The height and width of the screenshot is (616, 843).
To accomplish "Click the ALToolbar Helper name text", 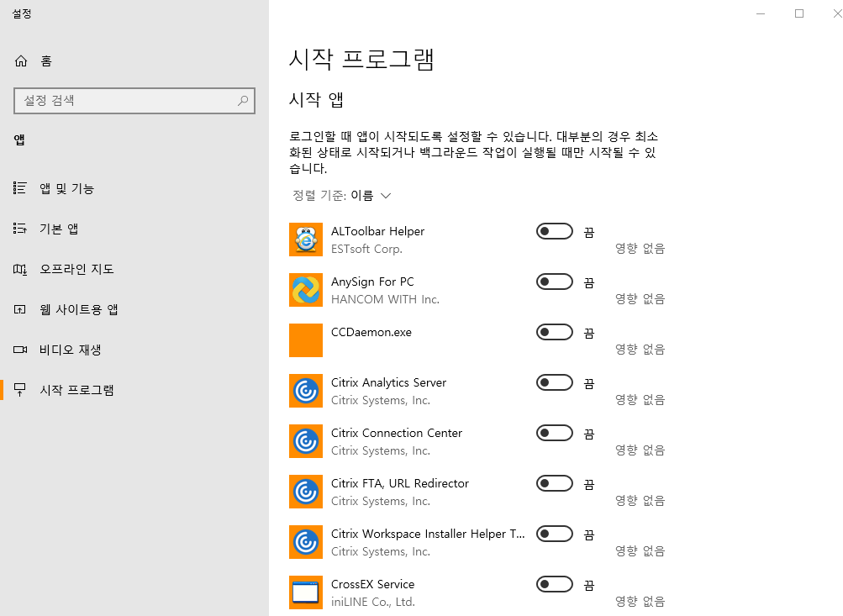I will (x=377, y=231).
